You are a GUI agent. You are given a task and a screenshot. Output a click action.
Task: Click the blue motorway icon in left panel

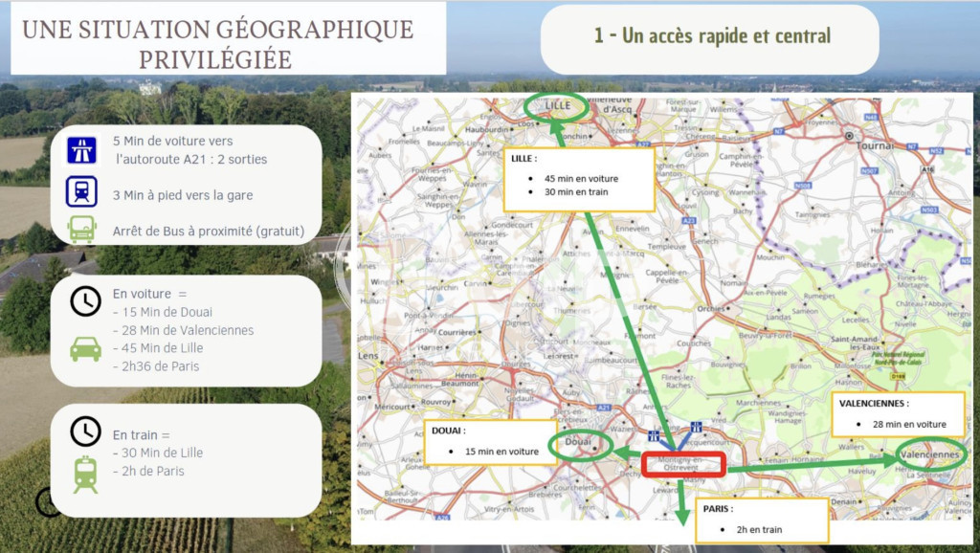pyautogui.click(x=82, y=150)
